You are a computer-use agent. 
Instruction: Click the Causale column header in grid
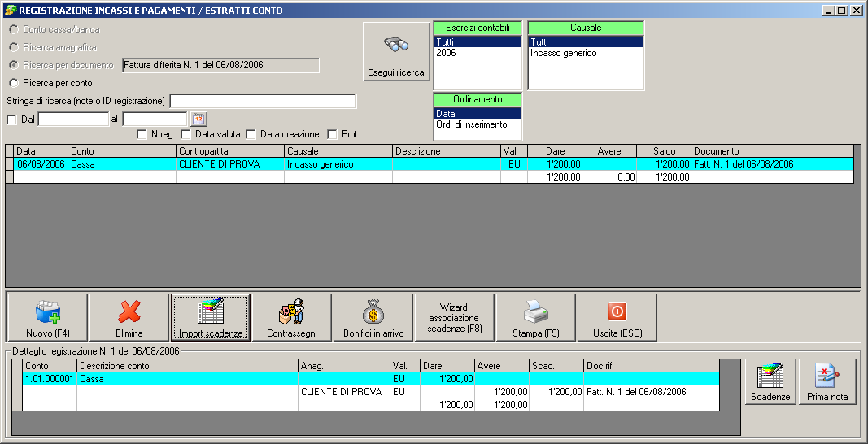tap(338, 151)
